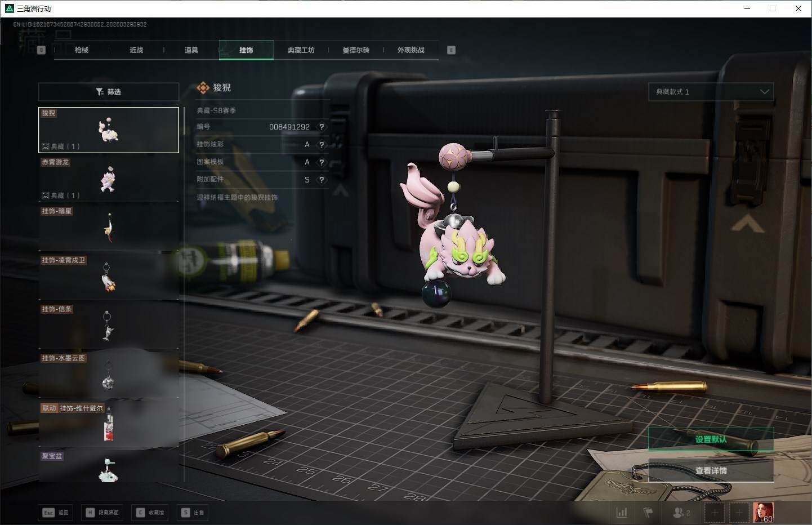Viewport: 812px width, 525px height.
Task: Click the 出售 sell button
Action: coord(193,513)
